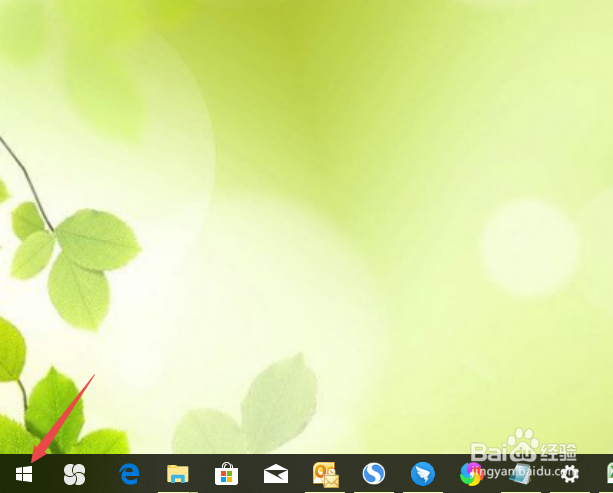The height and width of the screenshot is (493, 613).
Task: Open the Mail app envelope icon
Action: (x=276, y=473)
